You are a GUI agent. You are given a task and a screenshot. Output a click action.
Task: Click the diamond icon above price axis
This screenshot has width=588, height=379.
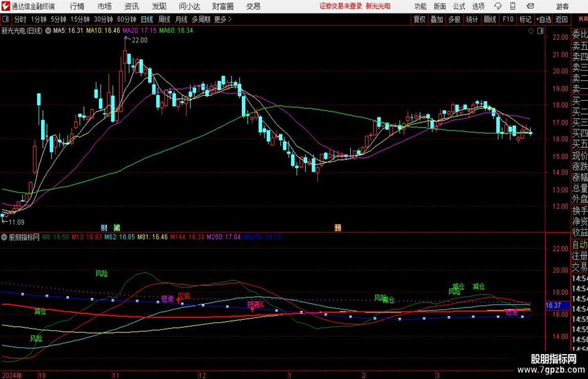click(531, 31)
